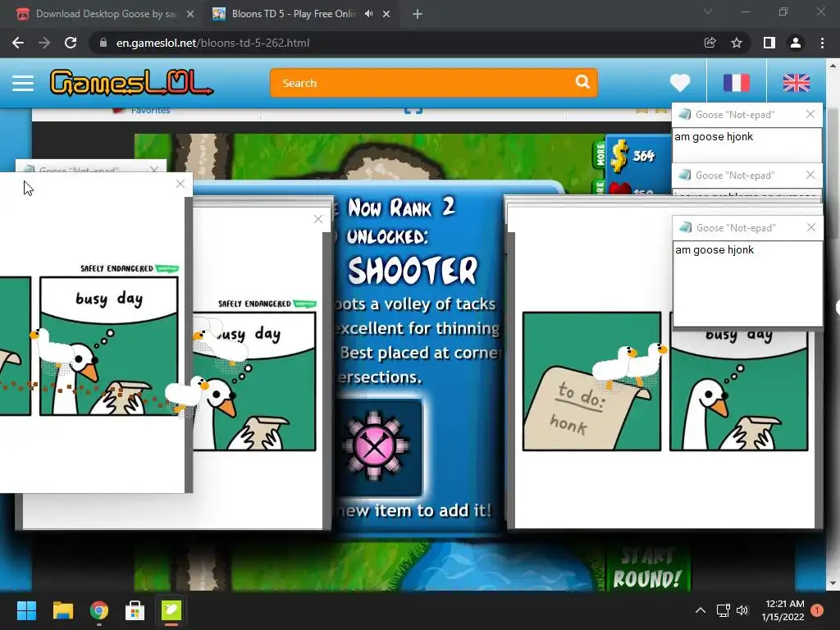Open the tab search dropdown chevron

pos(708,11)
